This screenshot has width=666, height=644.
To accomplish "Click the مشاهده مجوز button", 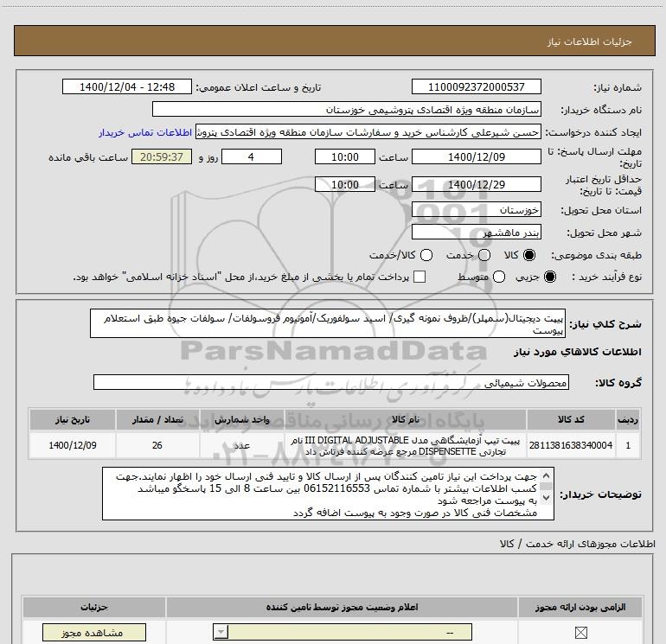I will tap(94, 633).
